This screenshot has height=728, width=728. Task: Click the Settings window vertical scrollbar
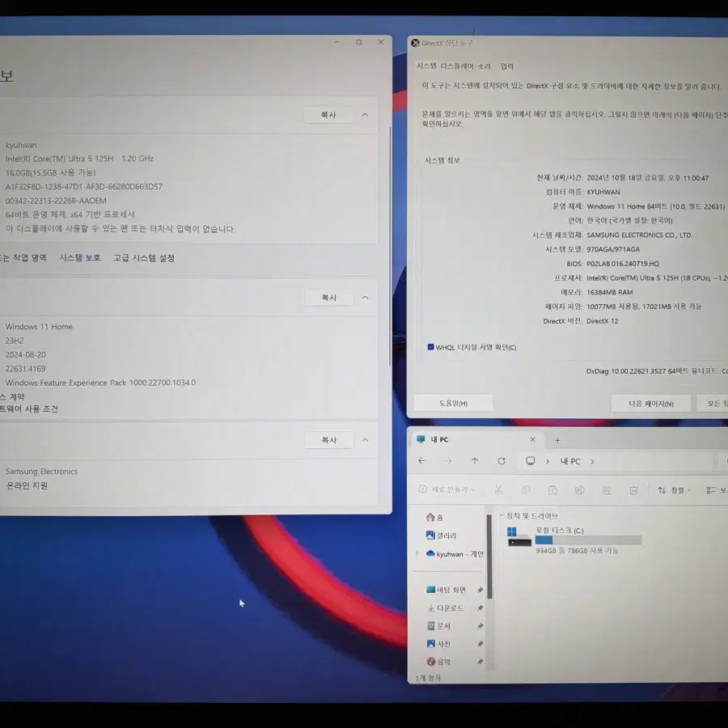point(390,246)
